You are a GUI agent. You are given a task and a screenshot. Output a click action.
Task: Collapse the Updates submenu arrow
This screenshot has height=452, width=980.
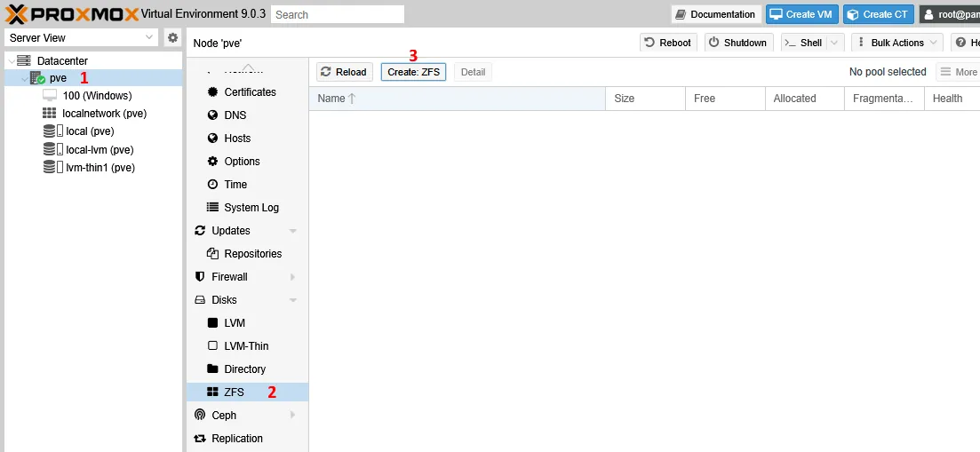(292, 231)
